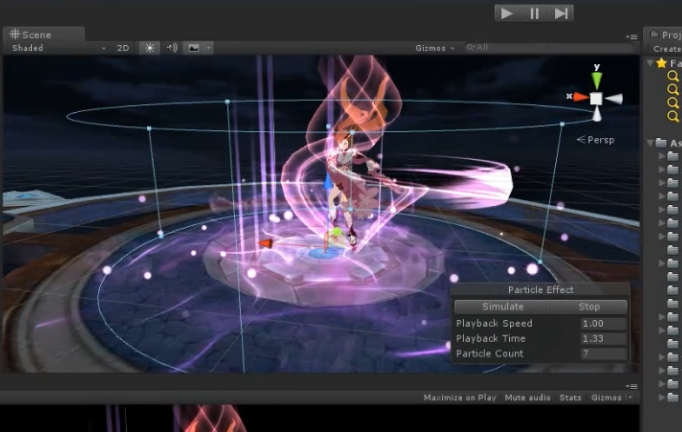The height and width of the screenshot is (432, 682).
Task: Collapse the Assets folder triangle
Action: (650, 143)
